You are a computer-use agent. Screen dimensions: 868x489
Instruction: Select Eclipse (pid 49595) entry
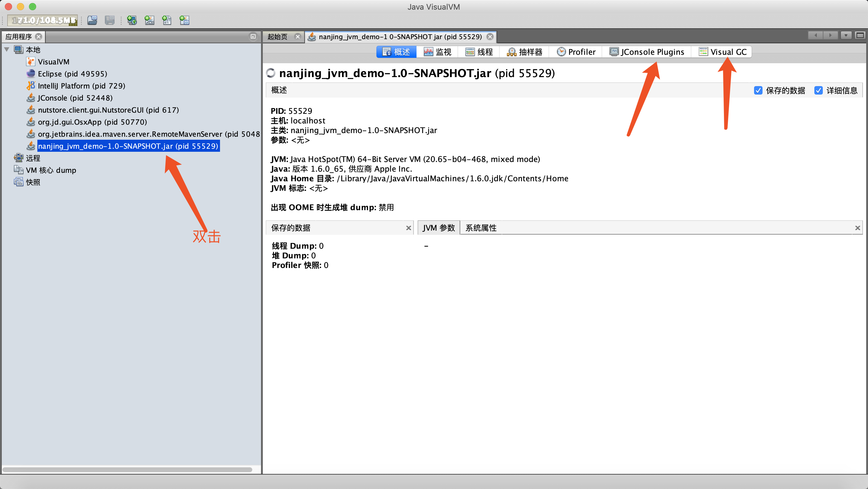(x=72, y=74)
